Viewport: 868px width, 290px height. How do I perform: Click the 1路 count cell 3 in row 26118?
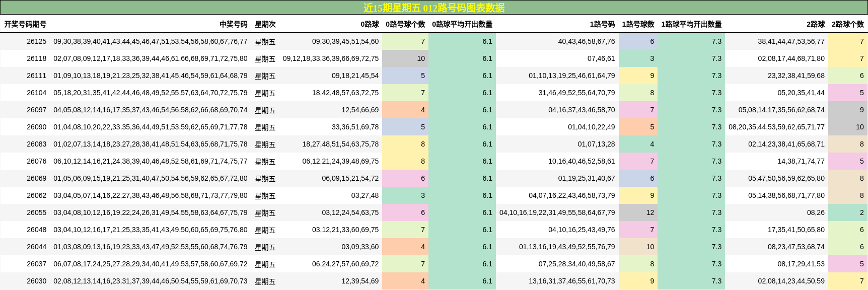click(x=638, y=58)
